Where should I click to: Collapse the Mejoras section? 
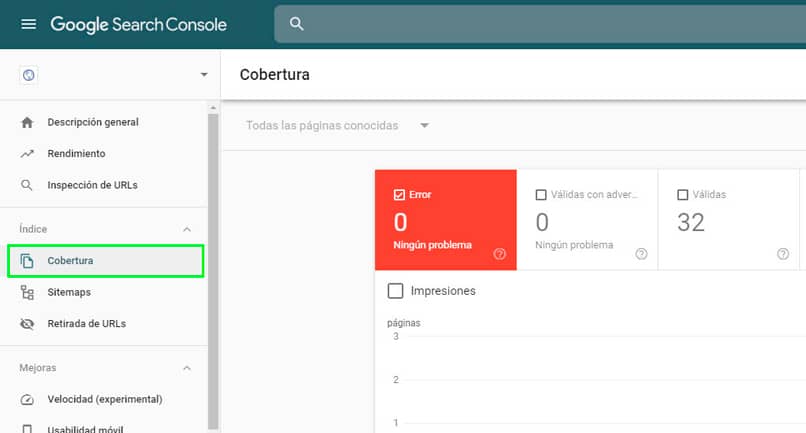pyautogui.click(x=187, y=368)
